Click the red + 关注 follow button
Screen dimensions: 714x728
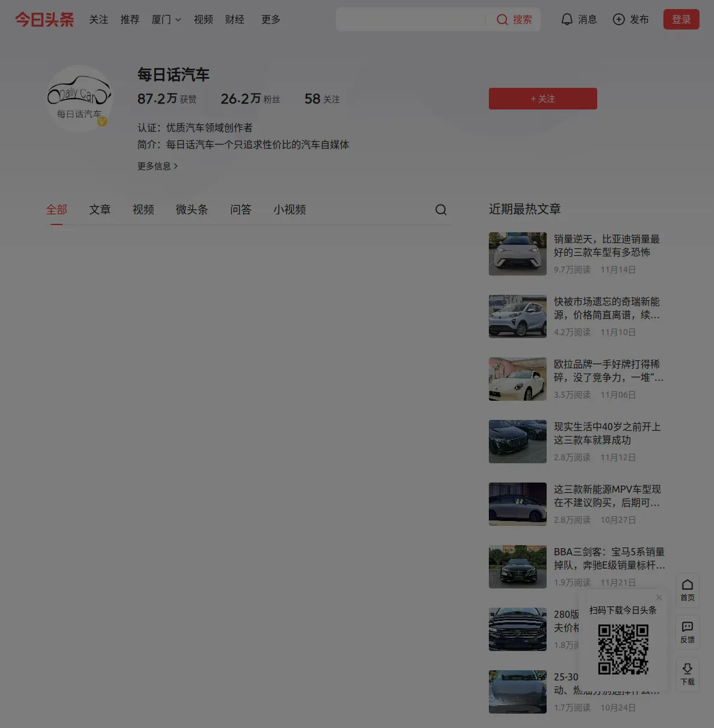click(543, 99)
